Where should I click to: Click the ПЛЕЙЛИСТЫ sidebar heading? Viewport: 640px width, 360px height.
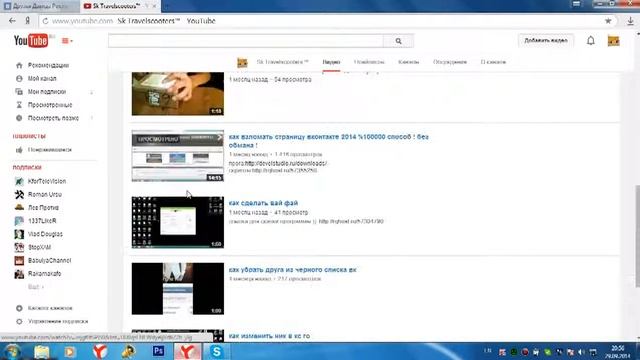click(29, 136)
